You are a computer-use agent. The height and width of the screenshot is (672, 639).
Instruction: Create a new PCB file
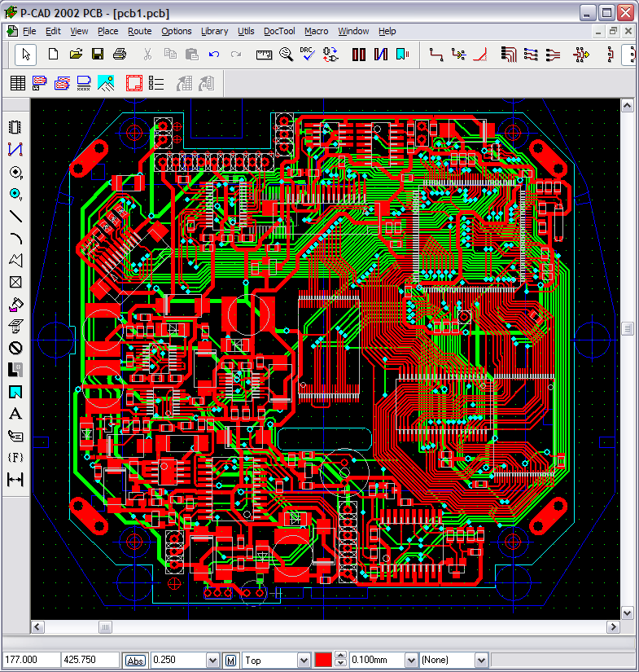53,55
